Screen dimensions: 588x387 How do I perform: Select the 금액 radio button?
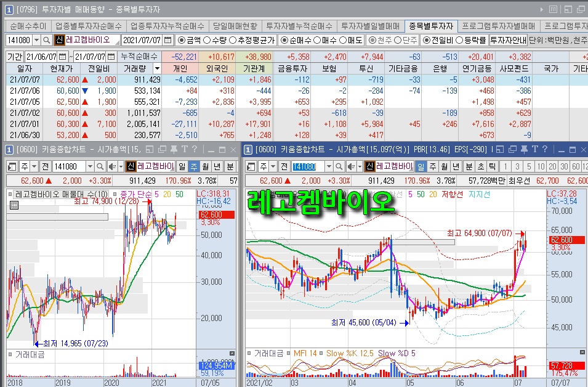182,40
